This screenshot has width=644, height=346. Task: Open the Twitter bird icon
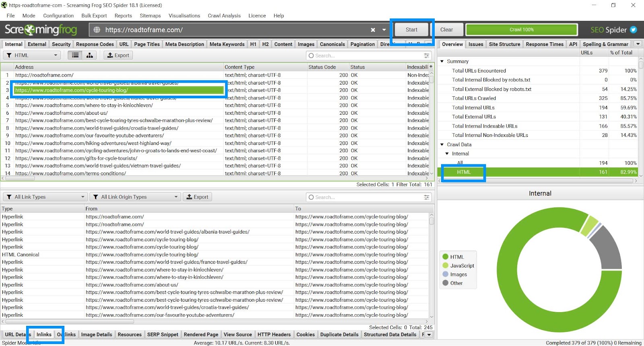(x=634, y=30)
